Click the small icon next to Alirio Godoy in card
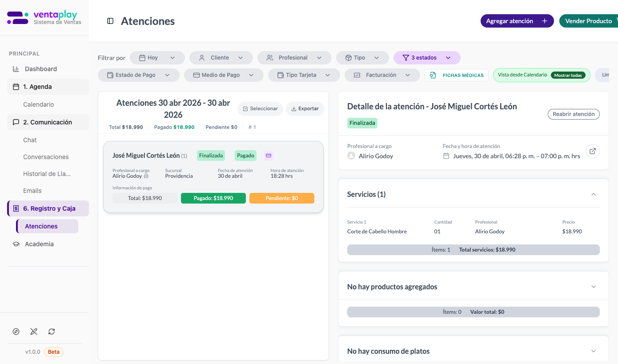 146,176
